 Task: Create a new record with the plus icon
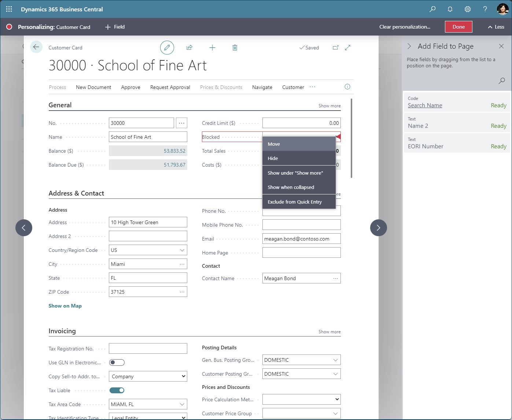click(x=212, y=47)
